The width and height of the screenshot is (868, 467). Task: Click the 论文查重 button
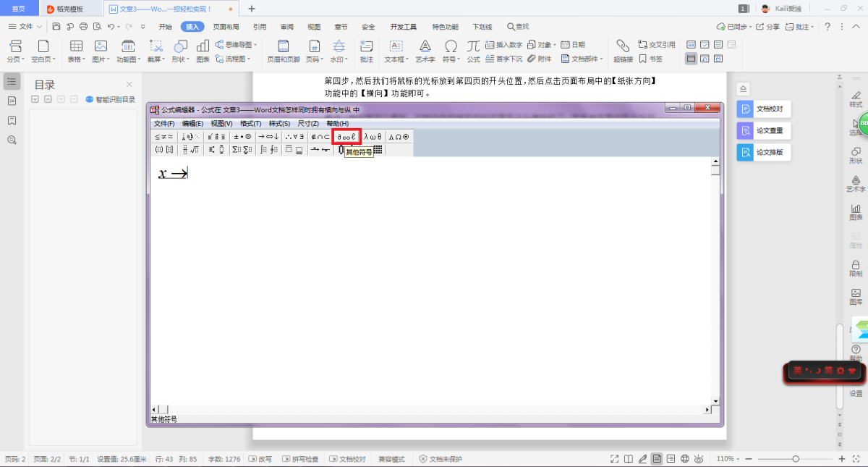764,131
